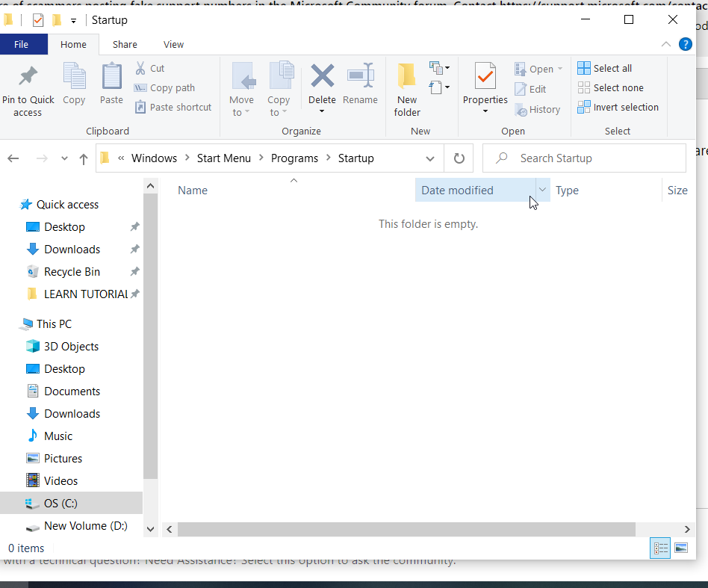Click the Copy ribbon icon
Image resolution: width=708 pixels, height=588 pixels.
tap(74, 76)
